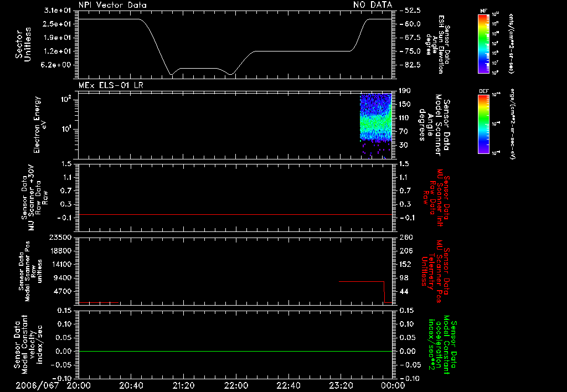Viewport: 567px width, 392px height.
Task: Click the 'MEx ELS-01 LR' panel title
Action: 111,85
